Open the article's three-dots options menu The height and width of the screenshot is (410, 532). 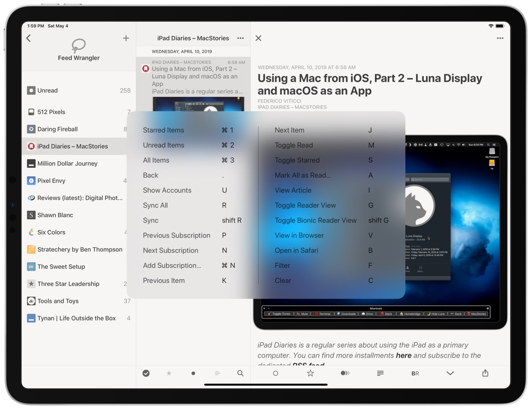[x=500, y=38]
